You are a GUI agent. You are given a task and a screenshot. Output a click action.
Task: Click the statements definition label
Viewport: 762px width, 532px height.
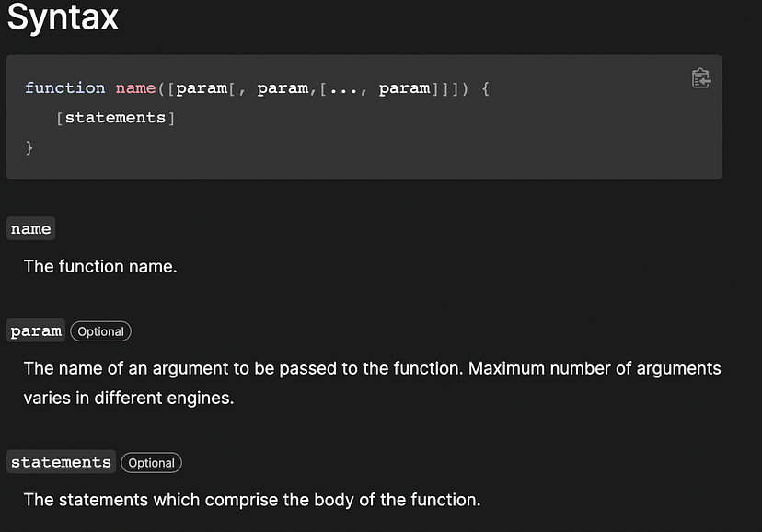click(60, 461)
